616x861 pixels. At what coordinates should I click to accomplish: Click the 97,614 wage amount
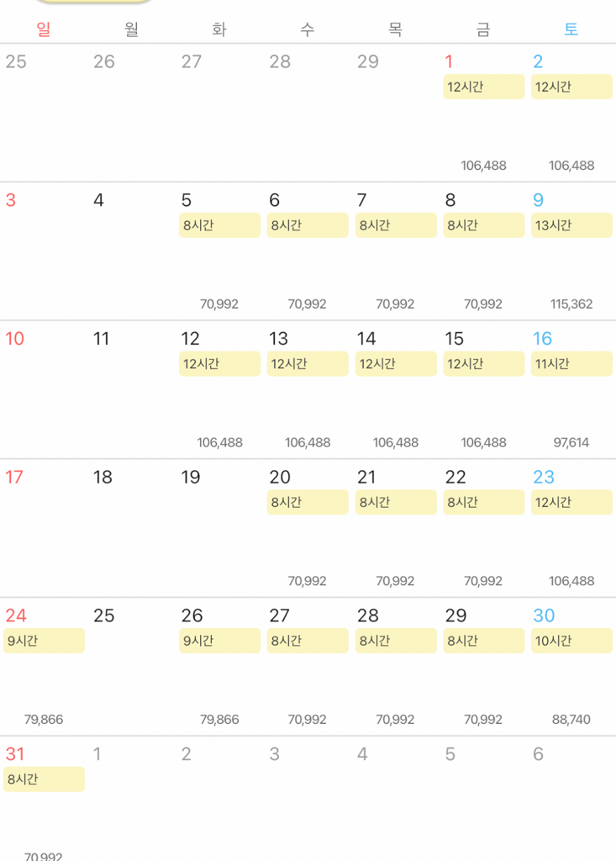pos(571,443)
